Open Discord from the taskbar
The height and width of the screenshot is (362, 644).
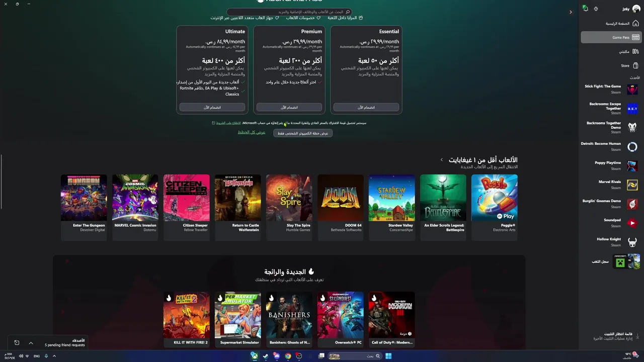[x=277, y=356]
